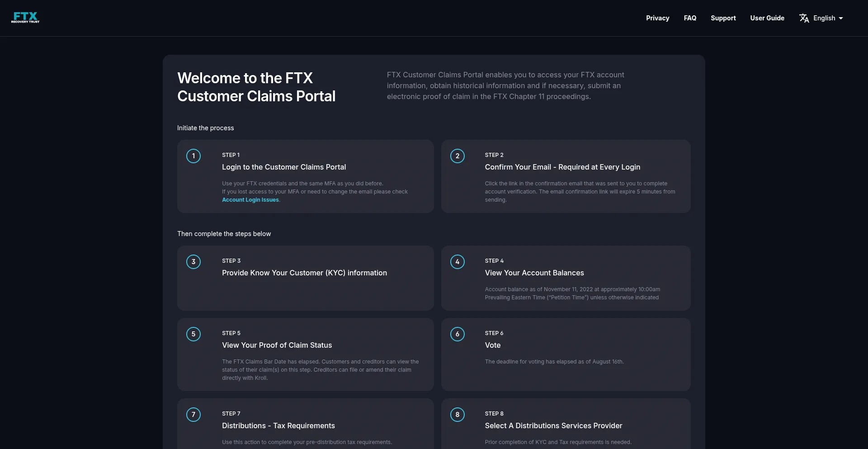
Task: Click 'Use this action to complete' tax text
Action: coord(307,442)
